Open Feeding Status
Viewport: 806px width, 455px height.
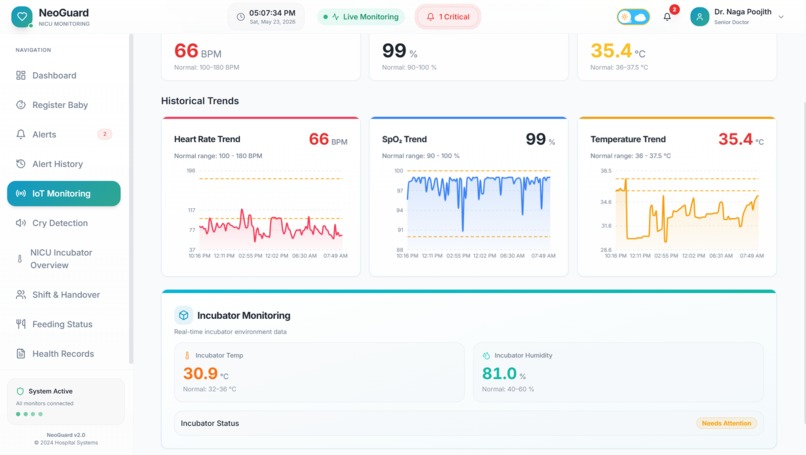click(64, 324)
